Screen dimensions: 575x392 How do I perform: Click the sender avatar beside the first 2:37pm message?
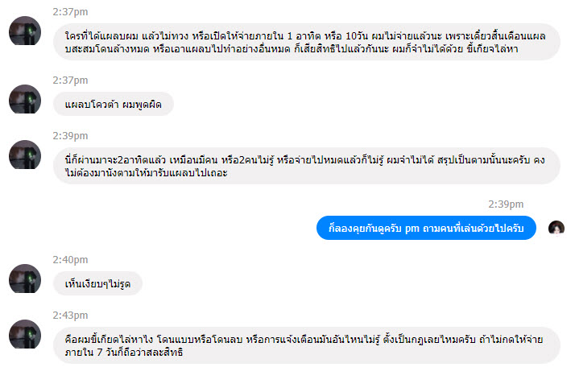point(24,31)
